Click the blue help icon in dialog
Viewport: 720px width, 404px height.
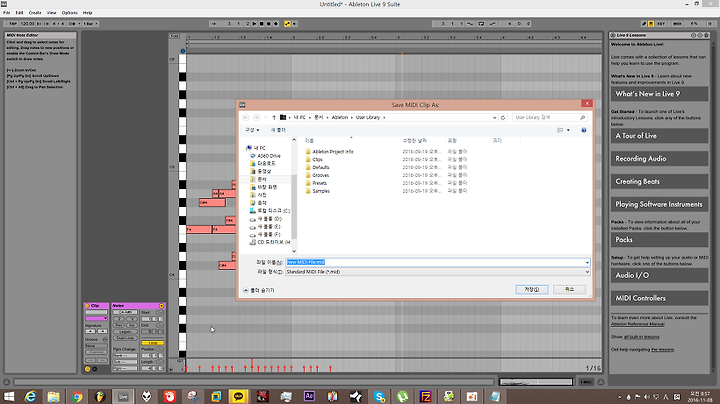click(x=584, y=130)
